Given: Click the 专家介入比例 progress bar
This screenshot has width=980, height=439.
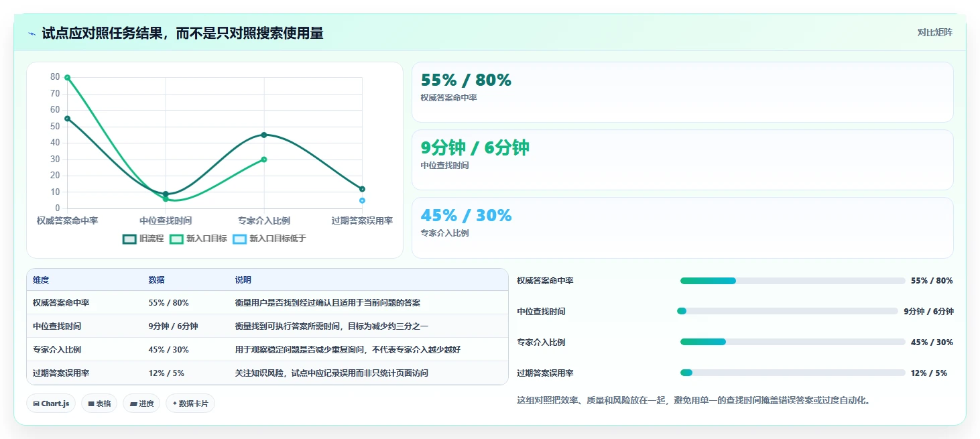Looking at the screenshot, I should click(793, 342).
